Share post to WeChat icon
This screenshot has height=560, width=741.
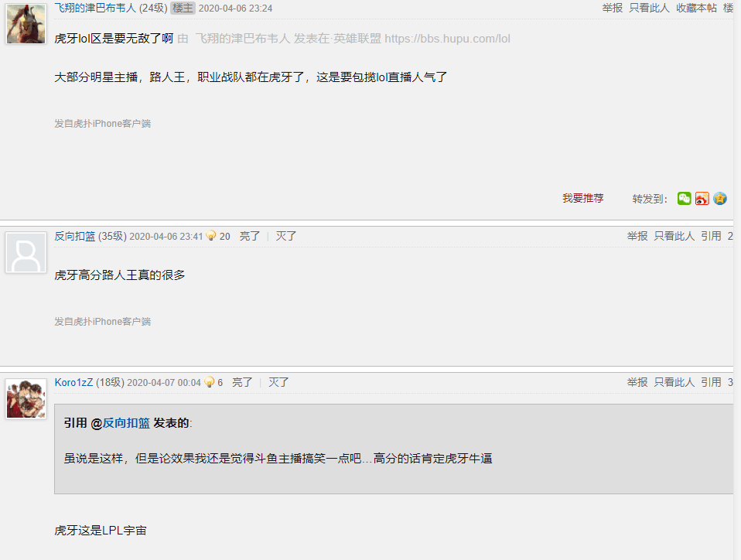click(x=684, y=199)
